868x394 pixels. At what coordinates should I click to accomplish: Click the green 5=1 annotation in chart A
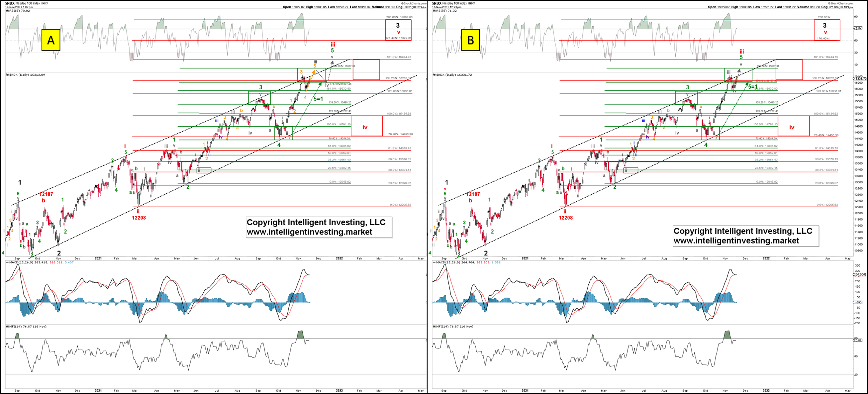pos(318,99)
